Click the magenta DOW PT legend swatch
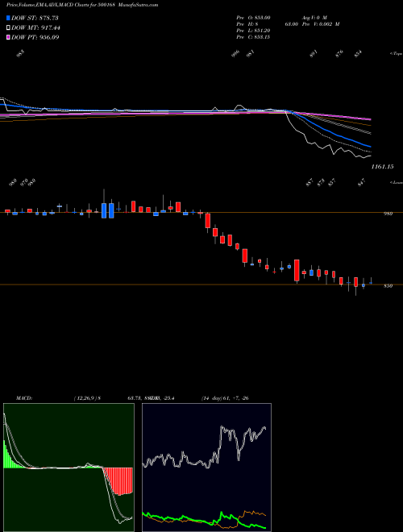The width and height of the screenshot is (403, 532). click(x=8, y=37)
